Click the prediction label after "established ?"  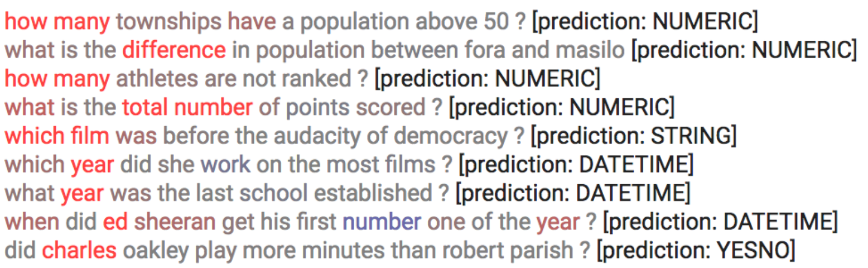click(x=573, y=194)
